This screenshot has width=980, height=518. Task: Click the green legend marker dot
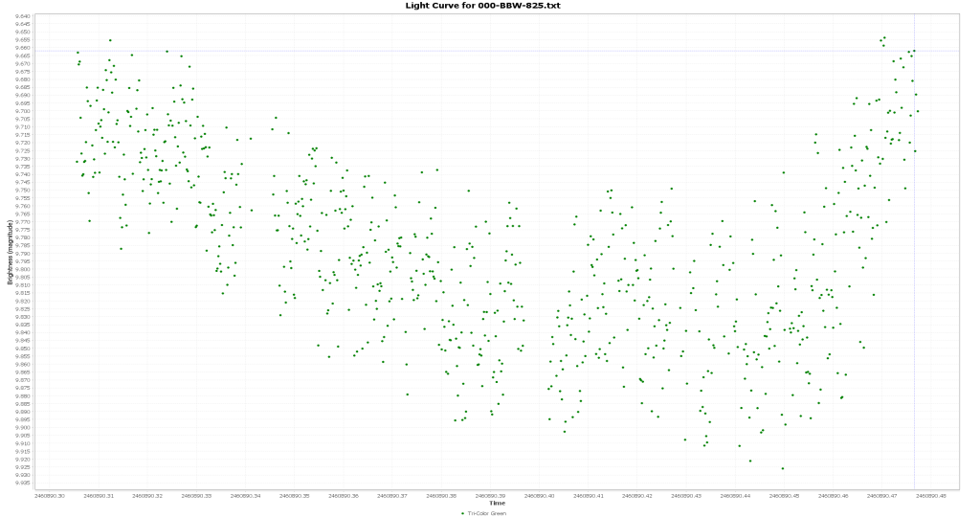pos(462,513)
